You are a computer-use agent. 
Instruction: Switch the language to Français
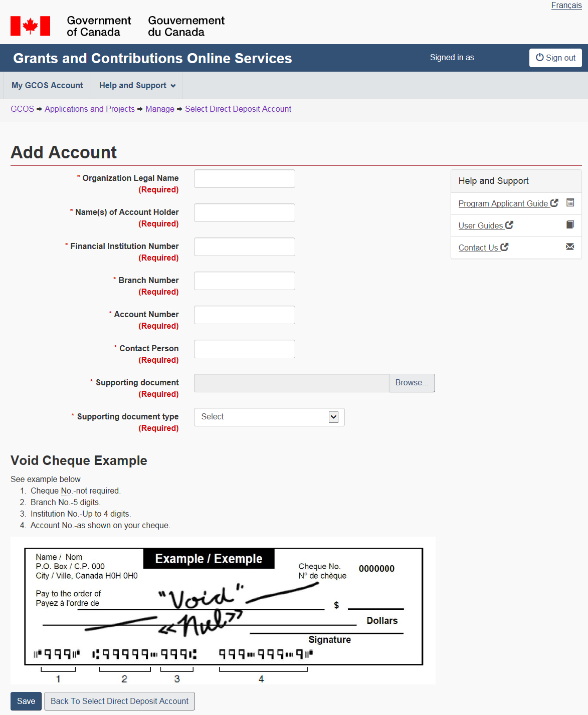click(566, 6)
